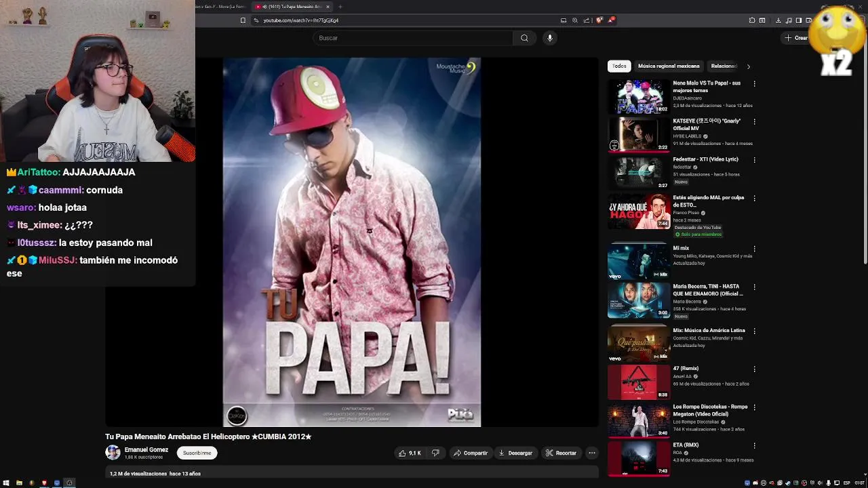This screenshot has height=488, width=868.
Task: Open options for Fedesttar - XTI video
Action: click(x=754, y=160)
